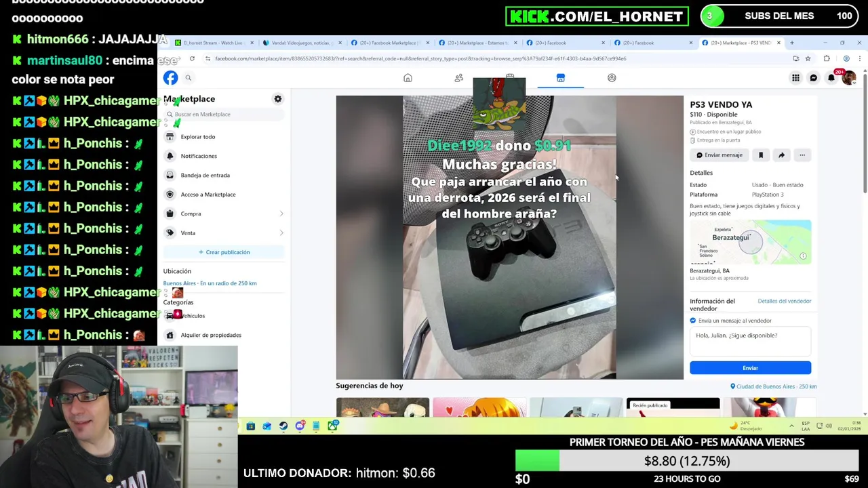This screenshot has width=868, height=488.
Task: Click Crear publicación button
Action: tap(224, 252)
